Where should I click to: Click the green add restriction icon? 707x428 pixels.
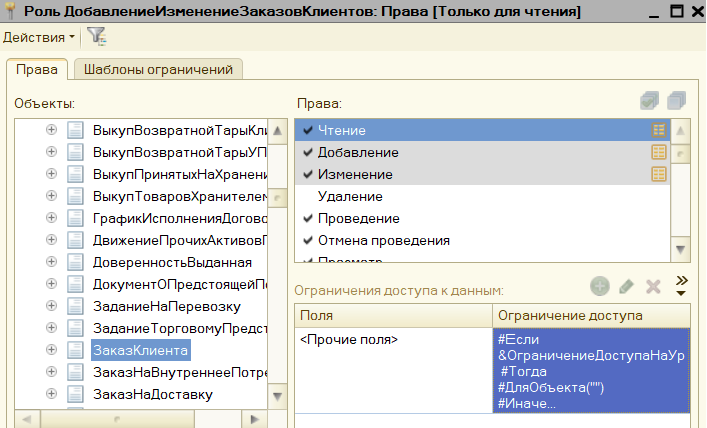(600, 286)
